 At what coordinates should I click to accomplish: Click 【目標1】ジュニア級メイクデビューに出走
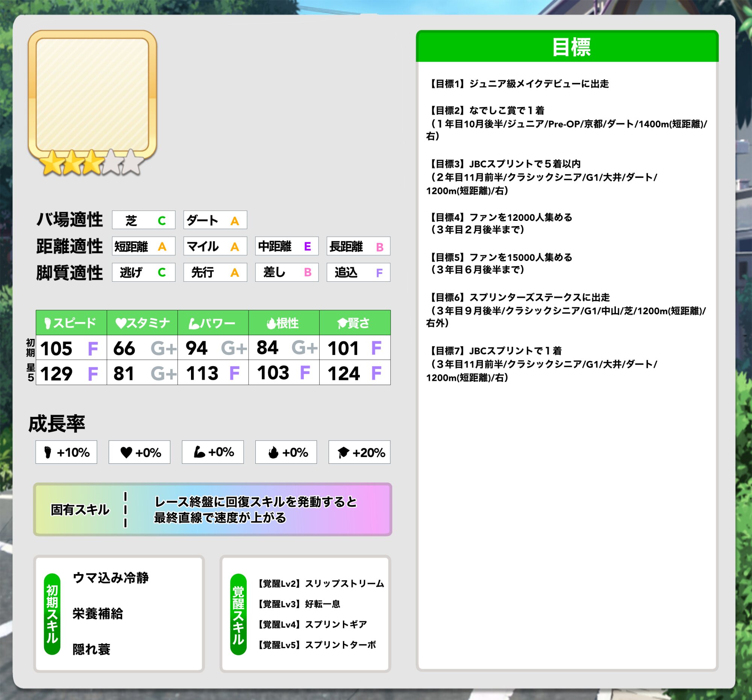point(517,84)
